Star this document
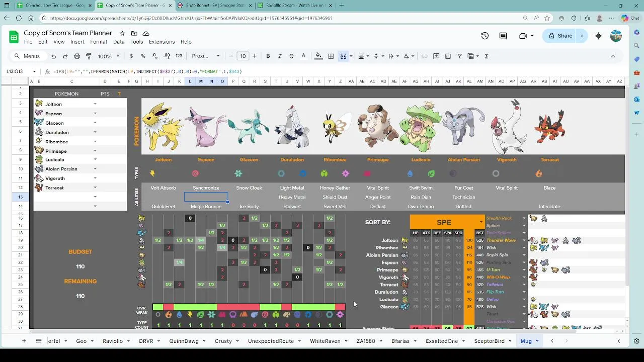The width and height of the screenshot is (644, 362). [x=122, y=33]
